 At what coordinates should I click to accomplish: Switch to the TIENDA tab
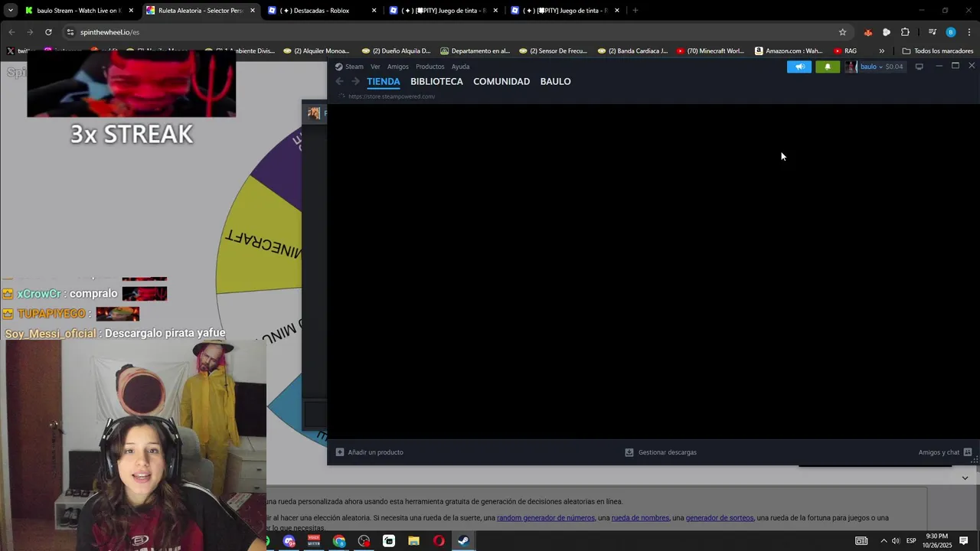click(x=383, y=81)
